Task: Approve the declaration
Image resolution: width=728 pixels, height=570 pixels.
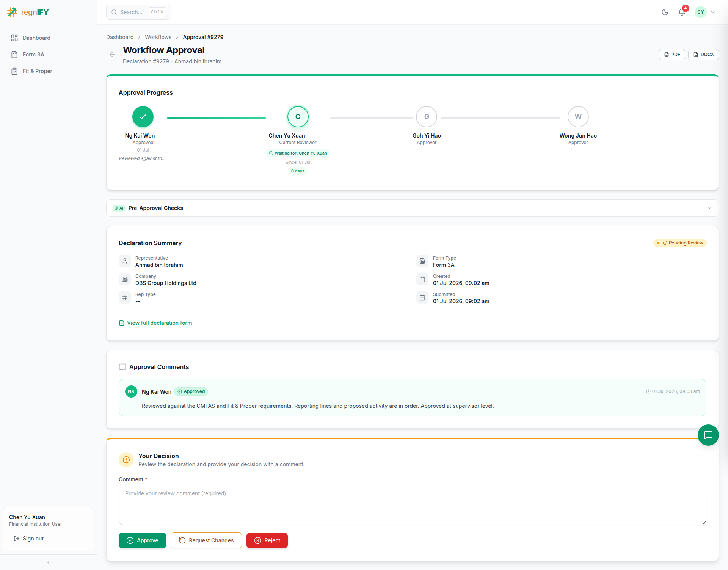Action: 142,540
